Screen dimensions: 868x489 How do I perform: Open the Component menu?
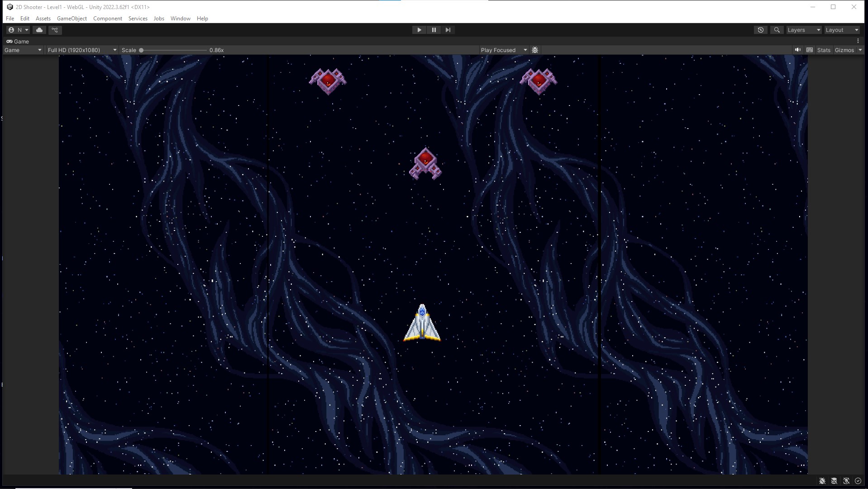(x=108, y=19)
